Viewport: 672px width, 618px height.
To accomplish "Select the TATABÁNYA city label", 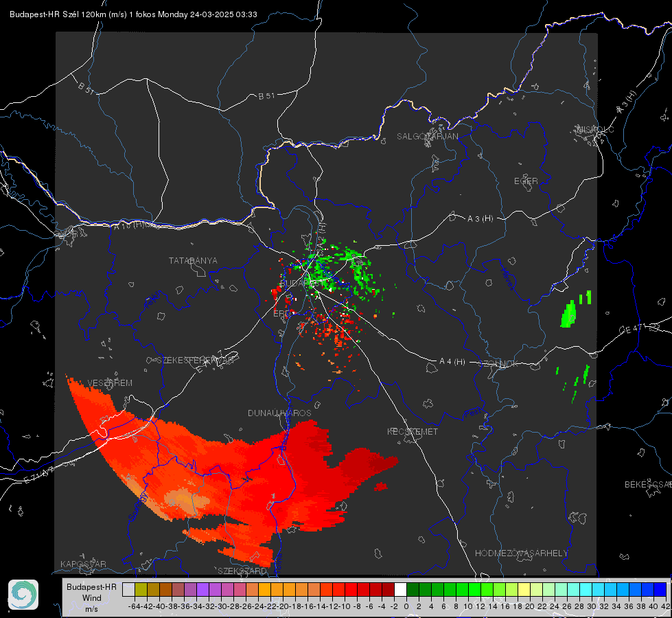I will point(193,260).
